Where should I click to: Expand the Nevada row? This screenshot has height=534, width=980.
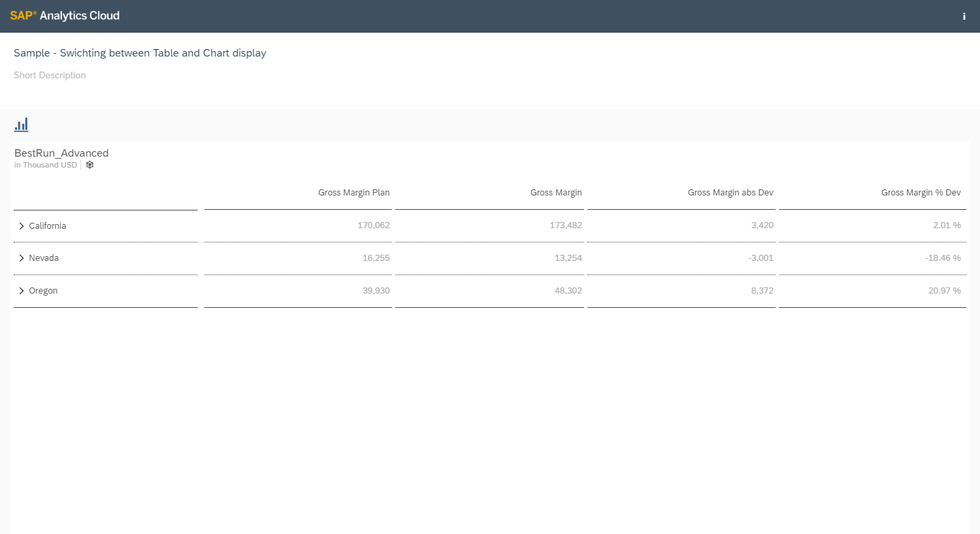point(21,258)
